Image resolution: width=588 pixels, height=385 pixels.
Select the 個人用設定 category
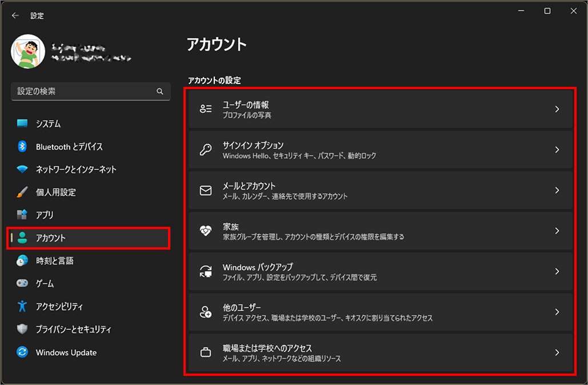[55, 192]
